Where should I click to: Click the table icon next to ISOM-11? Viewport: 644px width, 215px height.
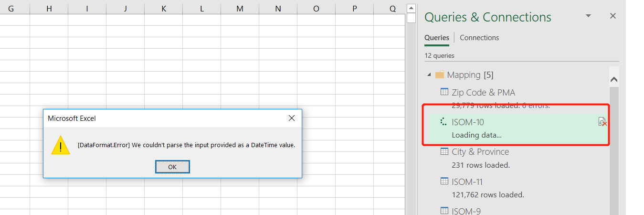(444, 181)
